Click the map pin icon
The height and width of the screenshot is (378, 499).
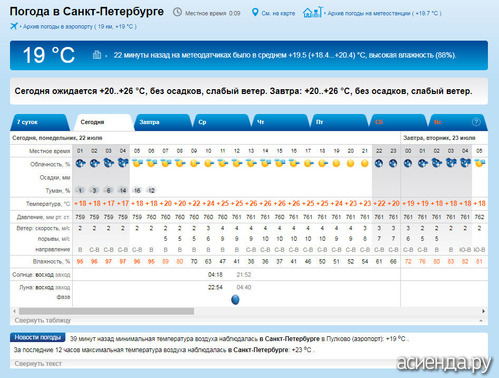255,13
